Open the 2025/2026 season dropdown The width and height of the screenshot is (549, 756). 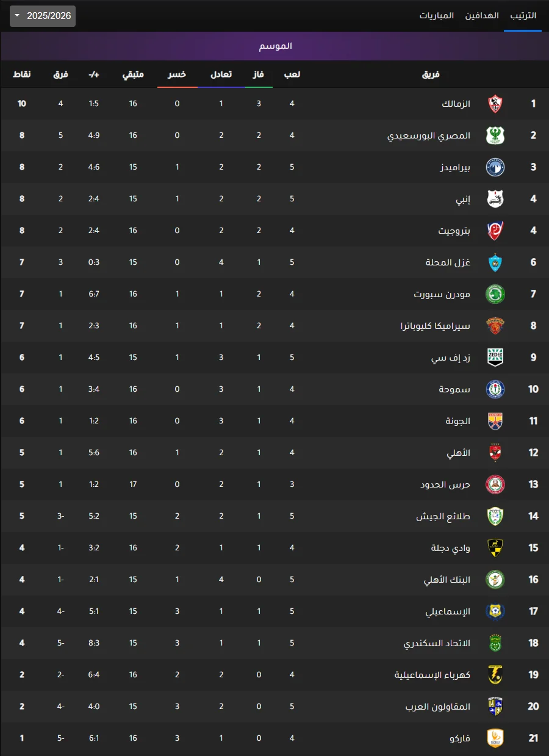coord(43,16)
